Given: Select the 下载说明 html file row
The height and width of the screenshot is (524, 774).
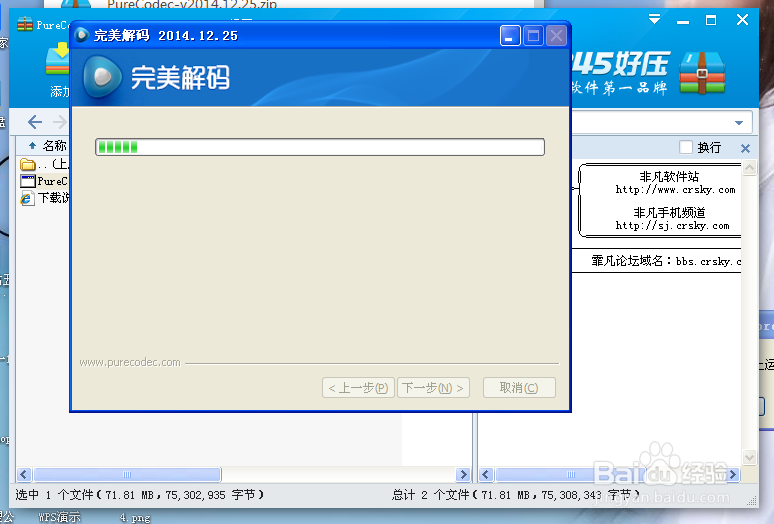Looking at the screenshot, I should tap(44, 198).
